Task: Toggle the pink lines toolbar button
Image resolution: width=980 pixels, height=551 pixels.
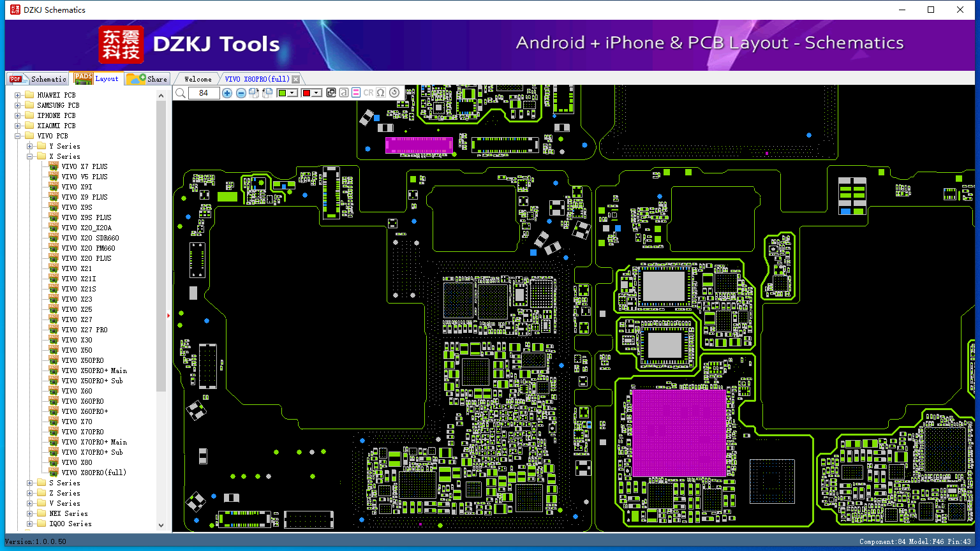Action: [356, 93]
